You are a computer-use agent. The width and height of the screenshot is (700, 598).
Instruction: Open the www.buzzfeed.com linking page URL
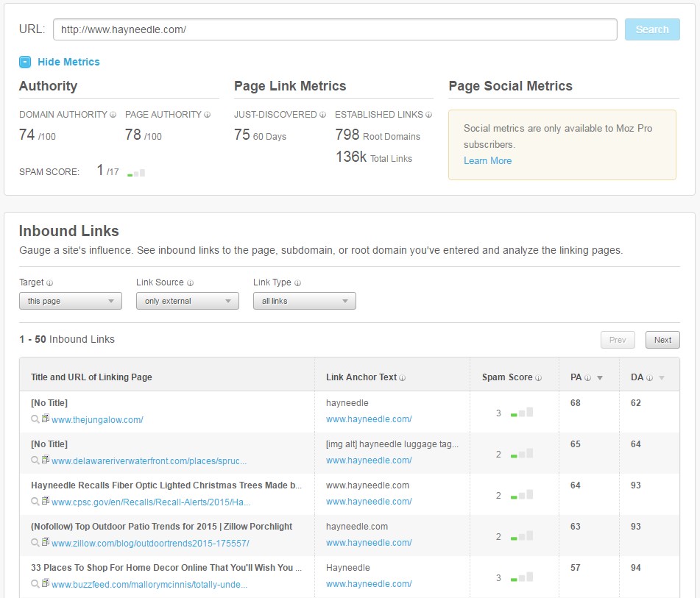point(149,585)
